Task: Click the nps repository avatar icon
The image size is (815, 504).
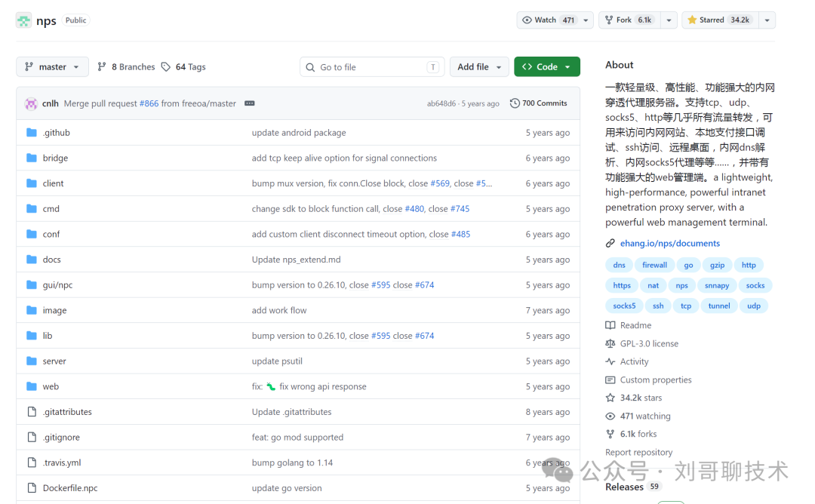Action: coord(23,20)
